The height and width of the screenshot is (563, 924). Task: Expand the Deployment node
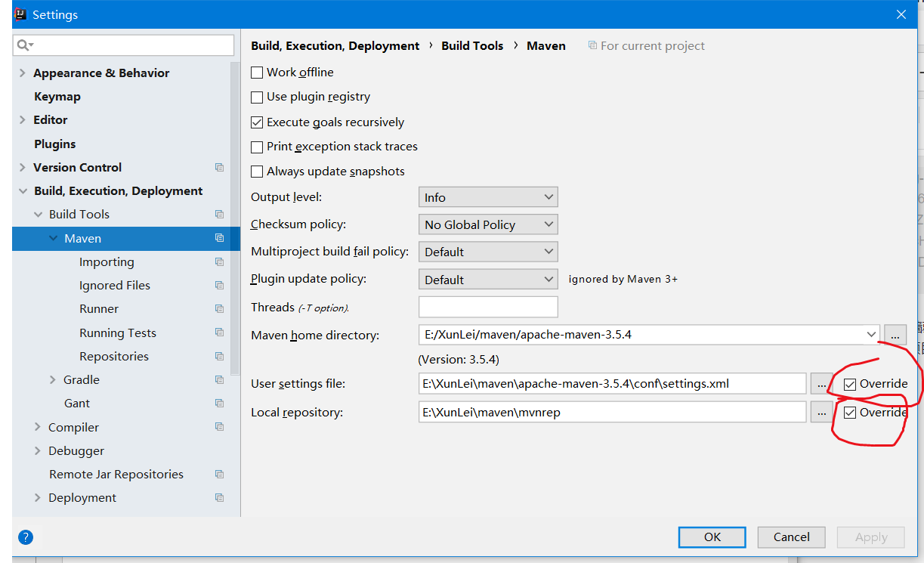tap(38, 498)
